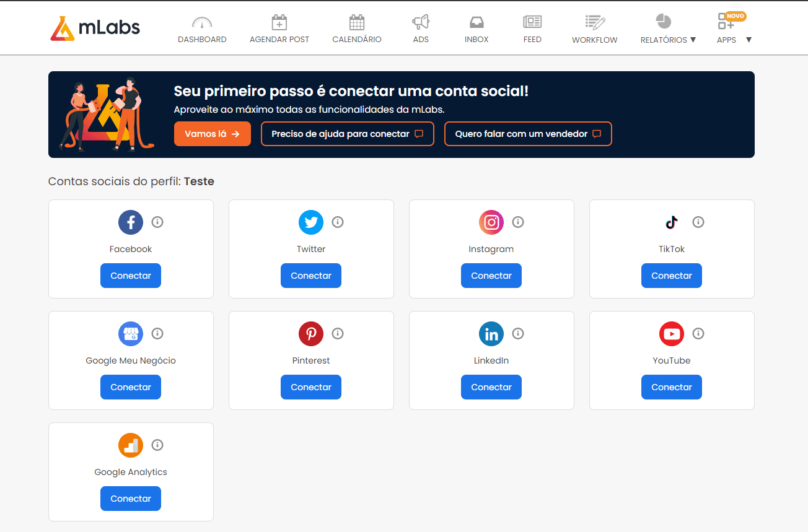Open the Dashboard icon in the top navigation
The height and width of the screenshot is (532, 808).
[202, 22]
